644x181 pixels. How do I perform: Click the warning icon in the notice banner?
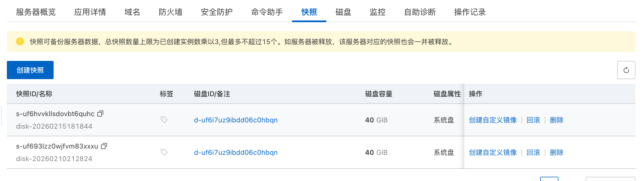tap(19, 42)
